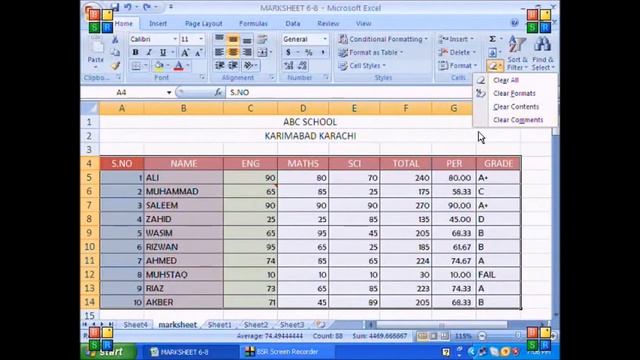
Task: Apply Comma Style format
Action: (322, 52)
